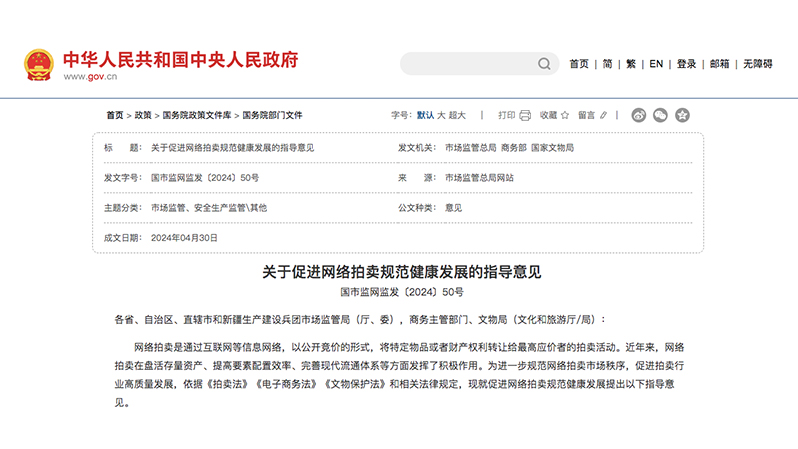Click the site title 中华人民共和国中央人民政府

coord(181,60)
